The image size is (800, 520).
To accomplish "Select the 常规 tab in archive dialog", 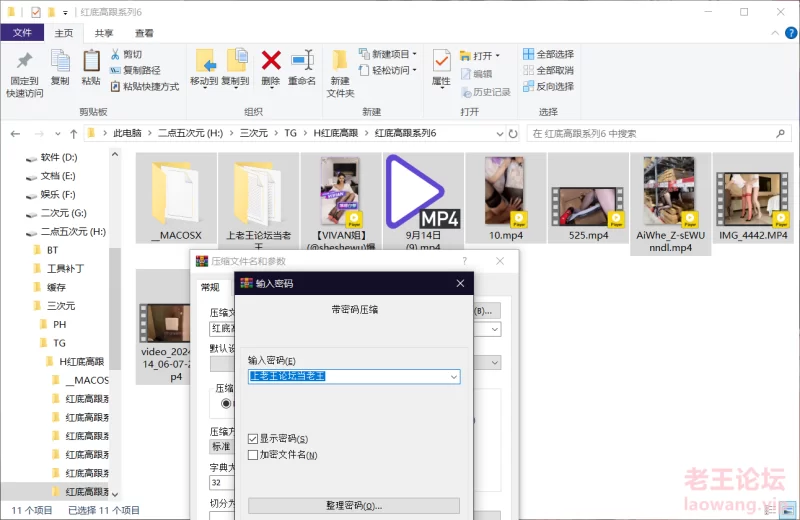I will 210,287.
